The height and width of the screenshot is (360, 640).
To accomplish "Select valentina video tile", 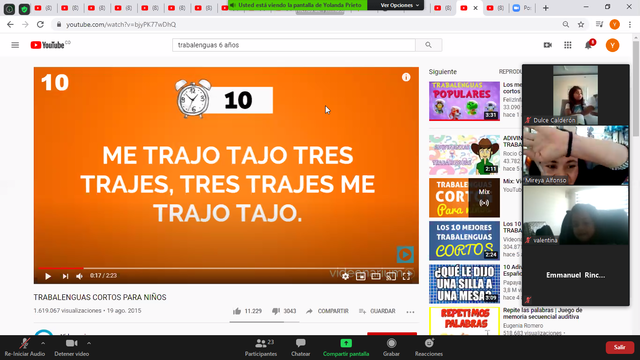I will [576, 216].
